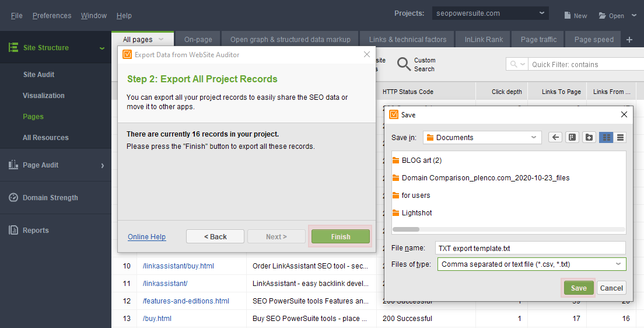Sort by HTTP Status Code column

coord(426,92)
